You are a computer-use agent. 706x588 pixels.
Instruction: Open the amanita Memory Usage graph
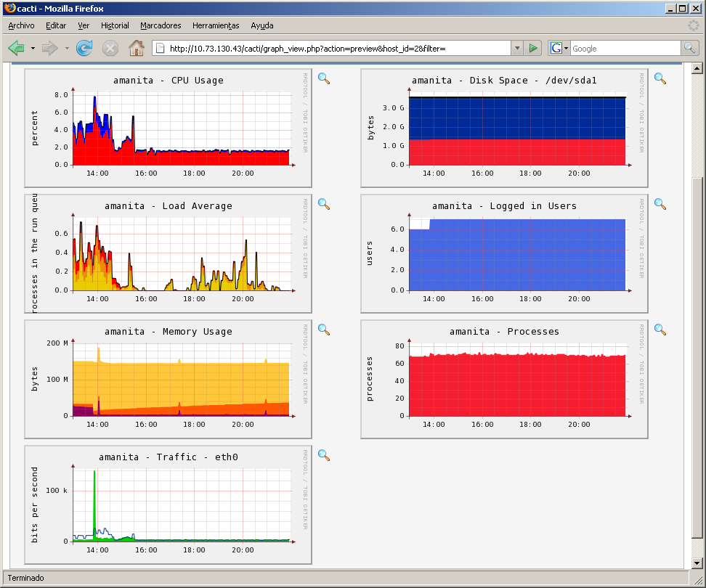click(168, 379)
